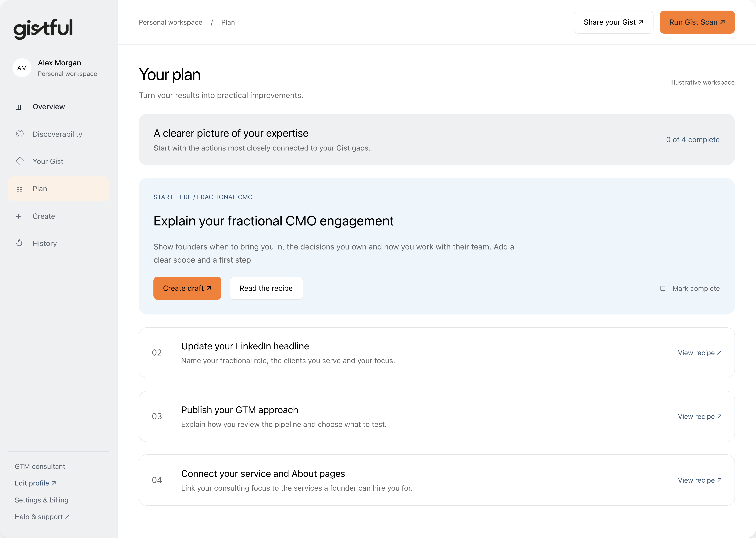Click the Alex Morgan name

tap(60, 63)
